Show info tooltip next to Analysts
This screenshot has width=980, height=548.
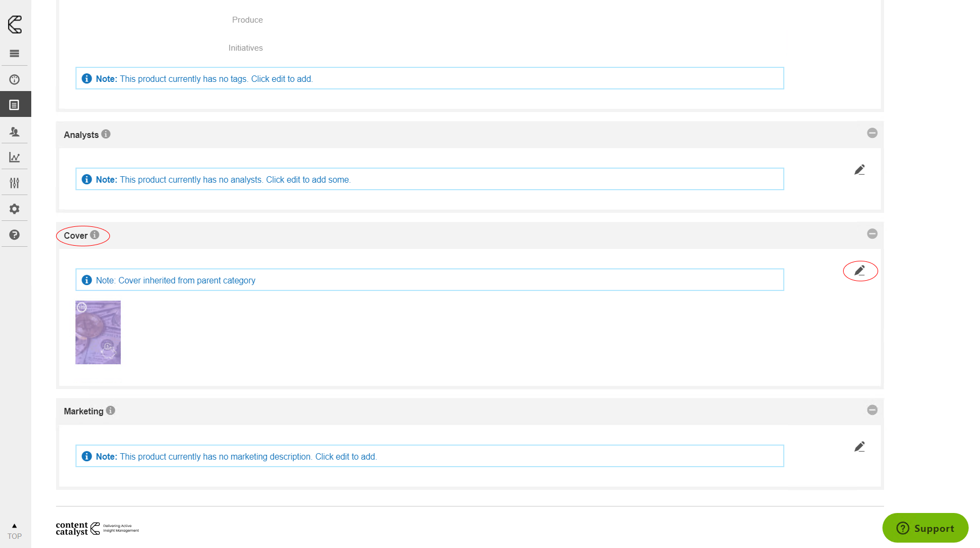(x=106, y=134)
